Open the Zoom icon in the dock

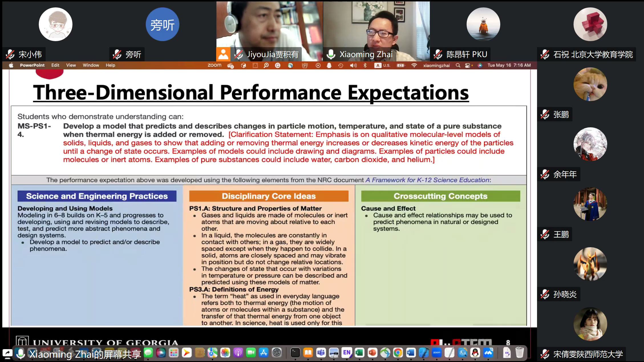437,353
